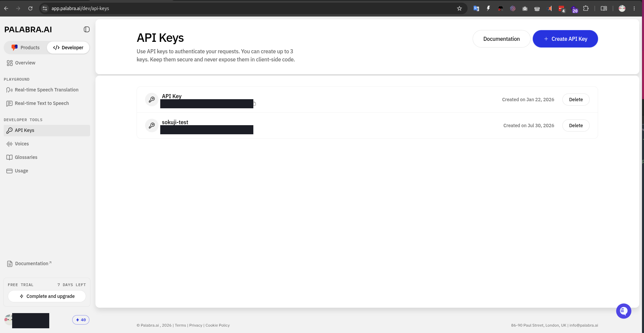The image size is (644, 333).
Task: Open Terms link in footer
Action: click(180, 325)
